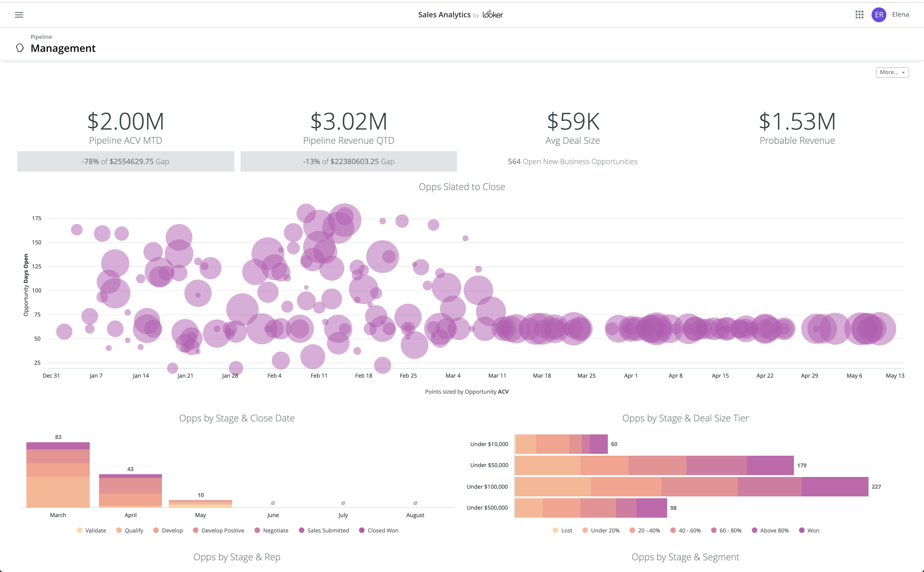
Task: Click the Pipeline breadcrumb label
Action: (x=41, y=37)
